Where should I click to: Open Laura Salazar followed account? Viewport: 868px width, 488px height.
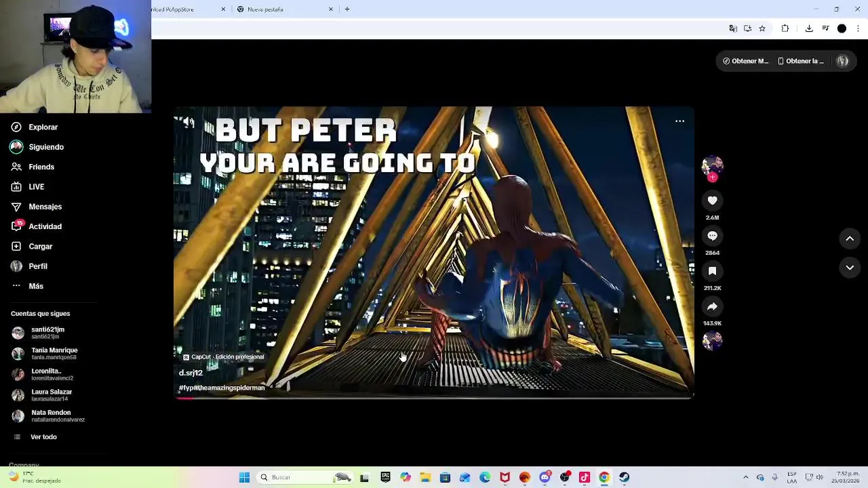(x=41, y=395)
